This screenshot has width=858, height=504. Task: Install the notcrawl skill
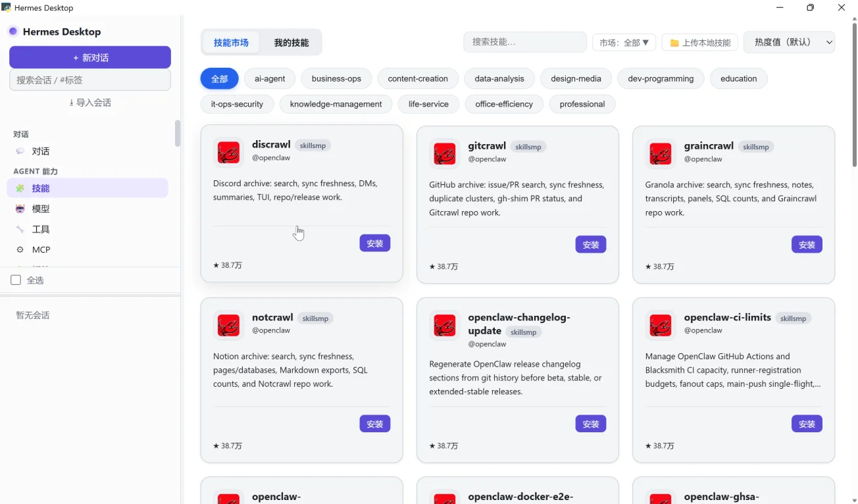tap(375, 424)
